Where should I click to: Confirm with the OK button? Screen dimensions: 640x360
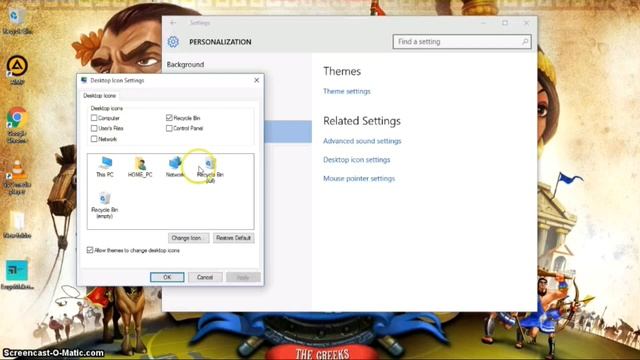tap(167, 277)
